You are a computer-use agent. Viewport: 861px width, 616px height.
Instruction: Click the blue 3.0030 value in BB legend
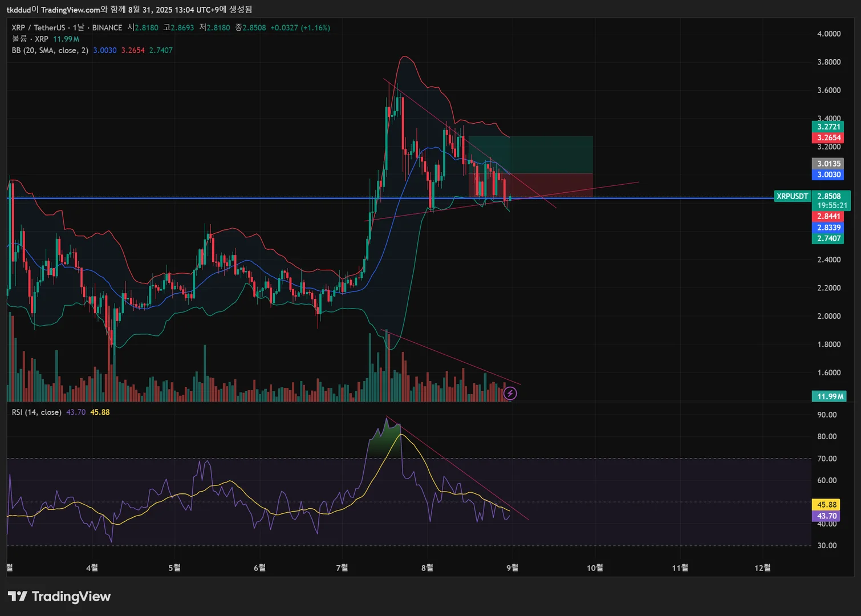pyautogui.click(x=105, y=50)
